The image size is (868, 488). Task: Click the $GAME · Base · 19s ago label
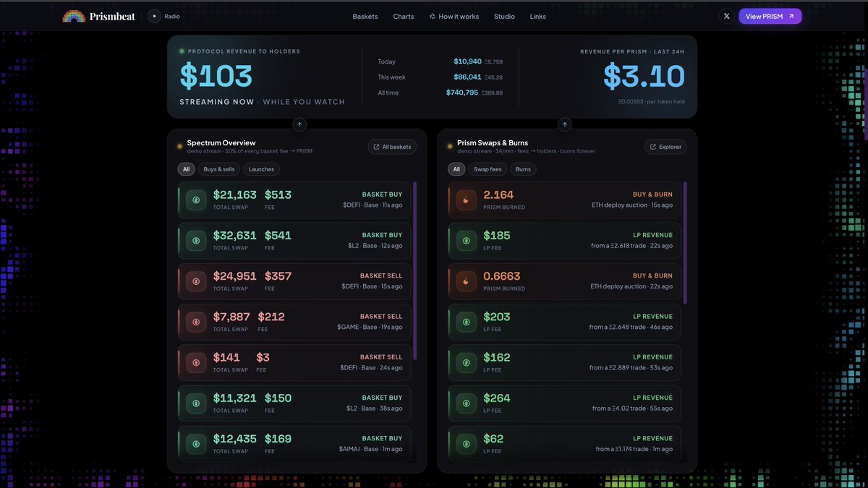(370, 327)
